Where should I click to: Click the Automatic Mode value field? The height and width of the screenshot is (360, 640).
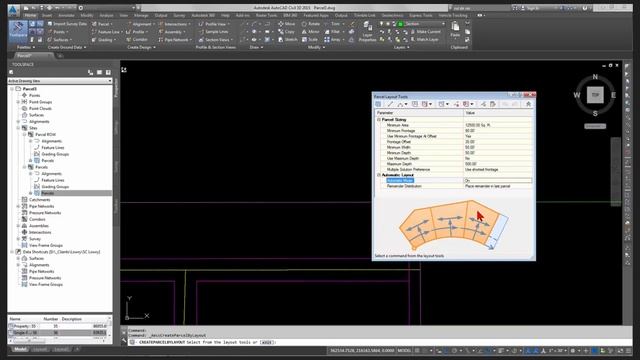click(498, 180)
